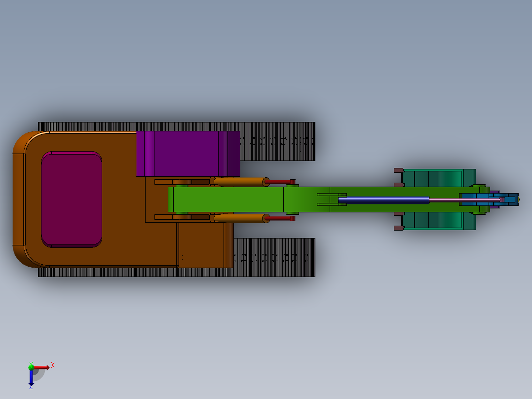Select the magenta rounded panel on the orange body
The width and height of the screenshot is (532, 399).
pyautogui.click(x=72, y=199)
